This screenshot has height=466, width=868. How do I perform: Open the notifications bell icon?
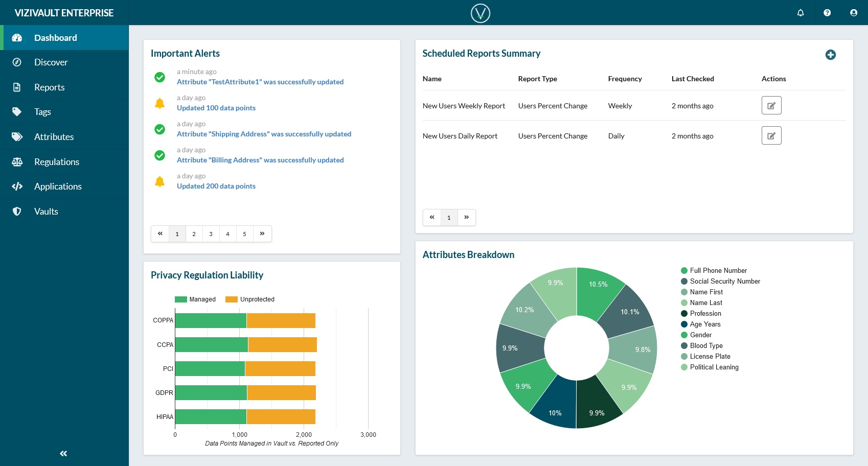point(801,13)
